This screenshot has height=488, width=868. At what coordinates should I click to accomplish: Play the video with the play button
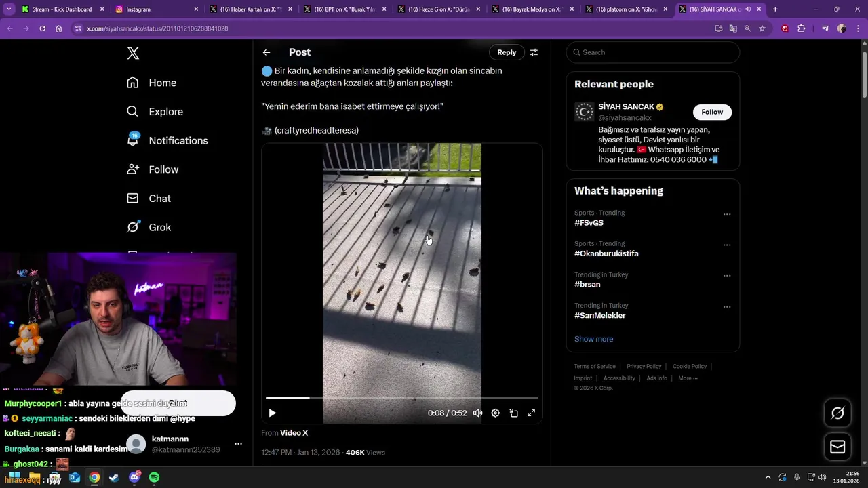point(273,413)
